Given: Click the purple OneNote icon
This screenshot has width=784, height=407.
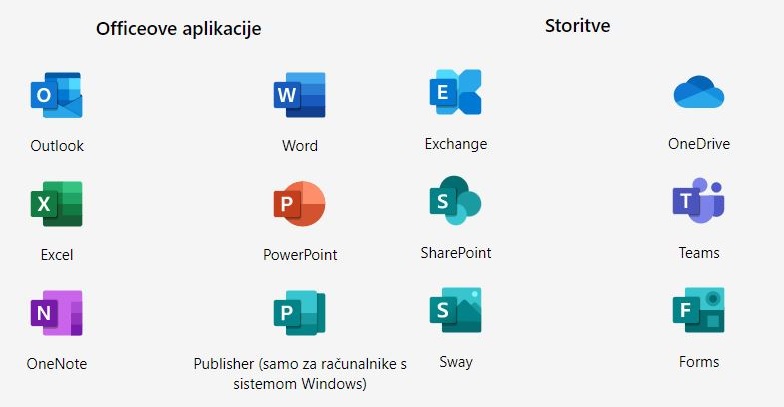Looking at the screenshot, I should [x=56, y=313].
